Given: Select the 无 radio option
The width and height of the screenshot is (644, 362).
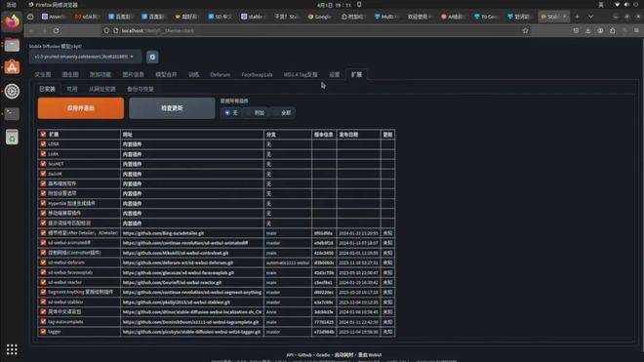Looking at the screenshot, I should (x=231, y=112).
